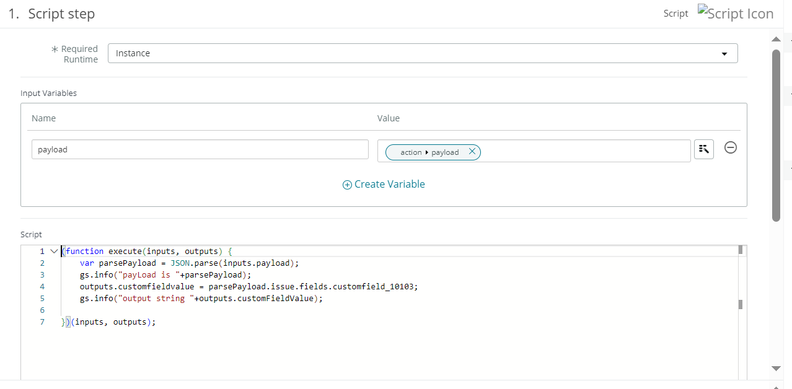The width and height of the screenshot is (792, 389).
Task: Click the Create Variable link
Action: [x=389, y=184]
